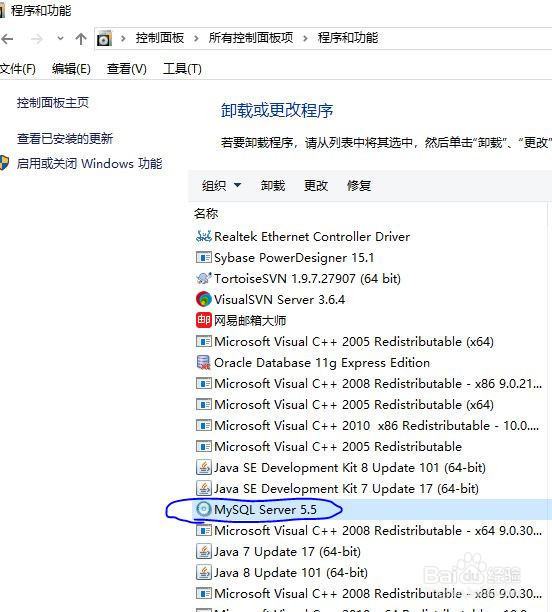Click the Java 8 Update 101 icon
The image size is (552, 612).
click(203, 573)
